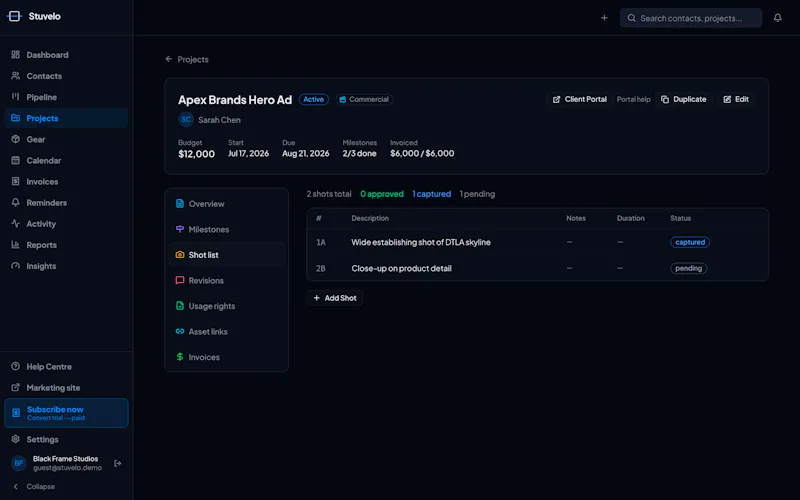Viewport: 800px width, 500px height.
Task: Click the Pipeline columns icon
Action: point(16,97)
